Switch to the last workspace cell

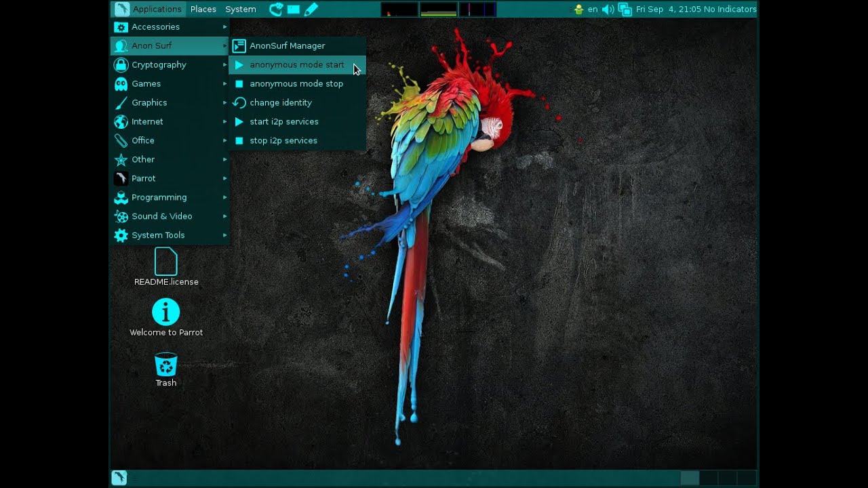pyautogui.click(x=747, y=478)
